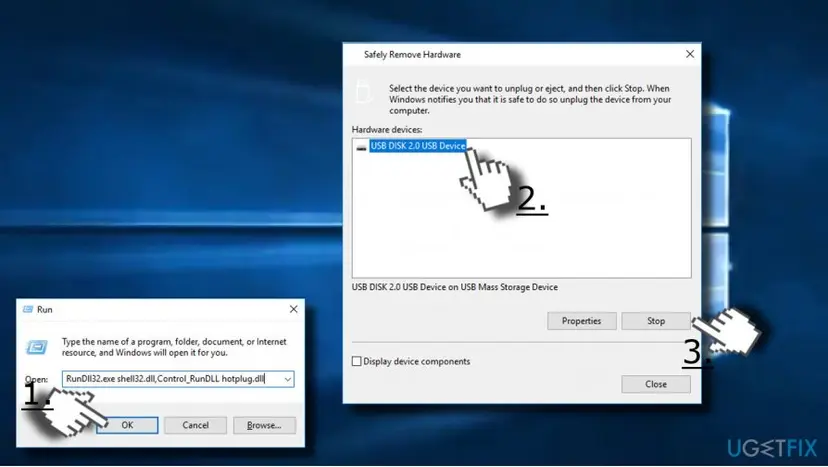Close Safely Remove Hardware with the X
Viewport: 828px width, 467px height.
[x=690, y=54]
